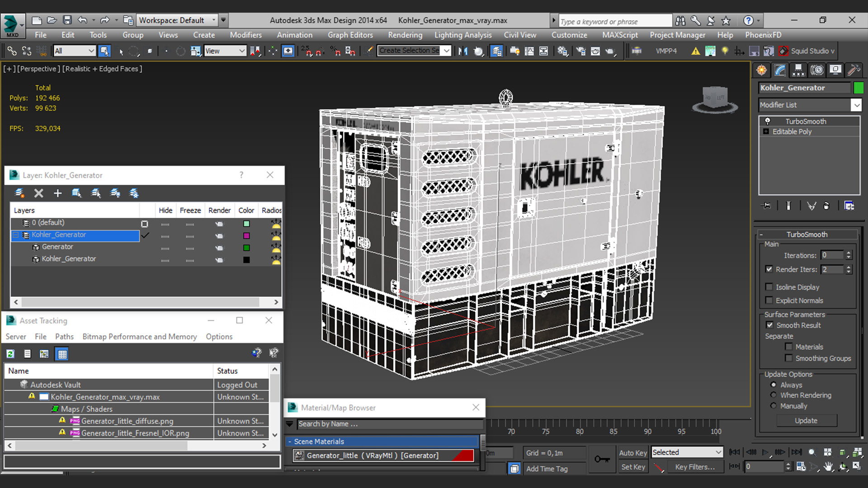Click the Unlink Selection tool
The image size is (868, 488).
click(27, 51)
